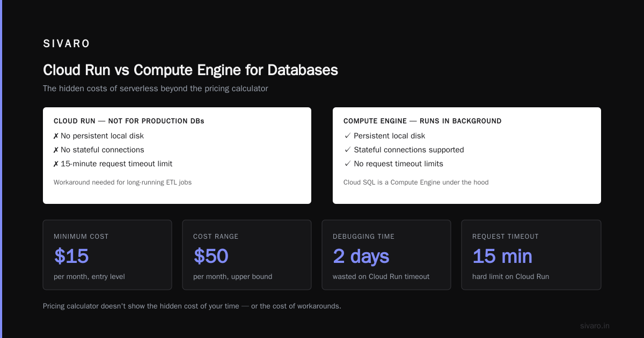The height and width of the screenshot is (338, 644).
Task: Select the text 'No stateful connections'
Action: point(103,150)
